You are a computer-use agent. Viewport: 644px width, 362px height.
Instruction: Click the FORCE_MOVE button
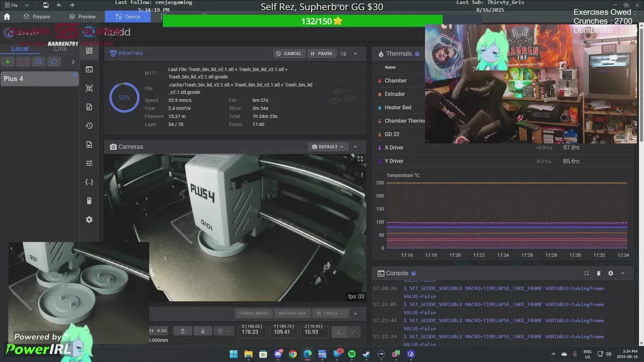tap(255, 313)
